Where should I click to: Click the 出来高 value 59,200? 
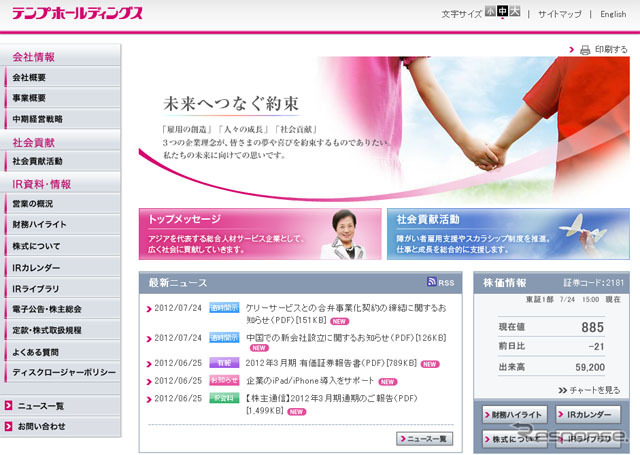590,367
